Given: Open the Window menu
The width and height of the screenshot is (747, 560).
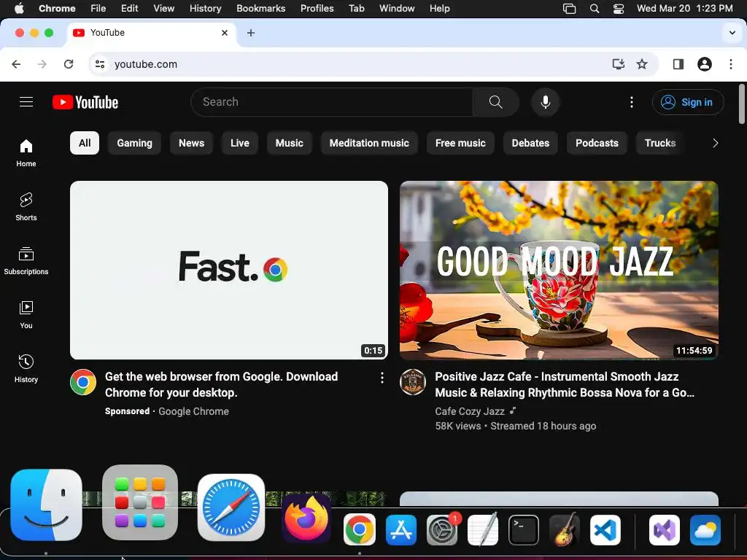Looking at the screenshot, I should [x=397, y=9].
